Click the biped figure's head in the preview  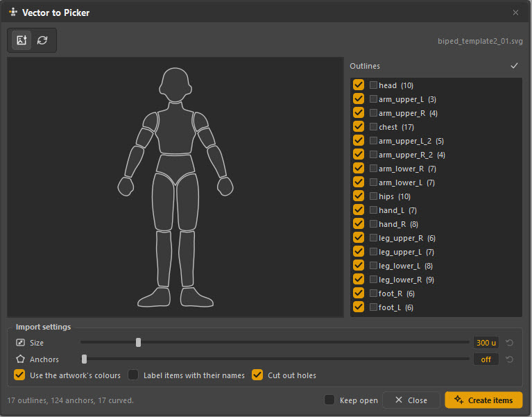(175, 84)
